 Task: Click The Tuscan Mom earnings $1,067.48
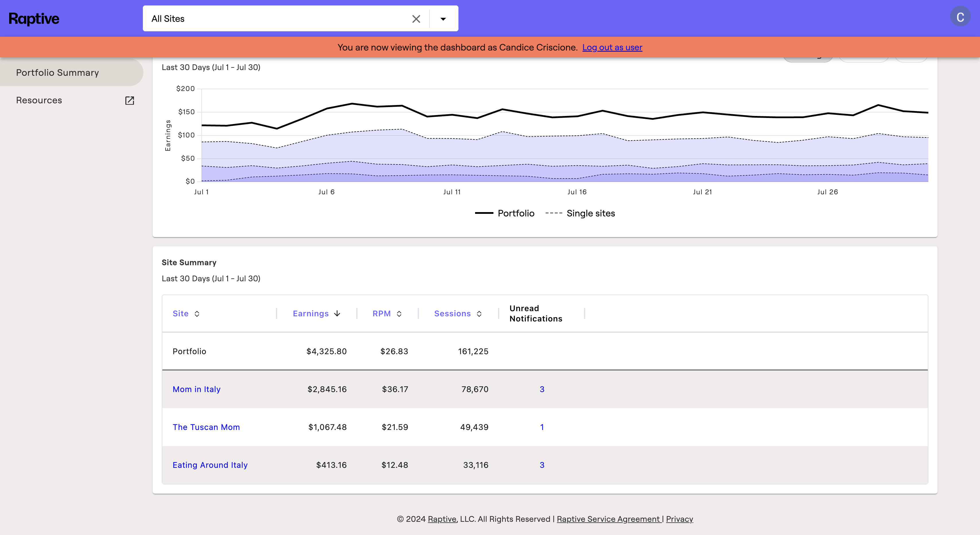coord(327,427)
